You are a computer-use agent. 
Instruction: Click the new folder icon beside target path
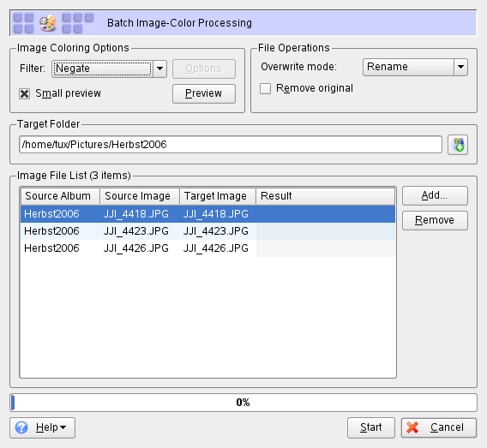click(458, 145)
